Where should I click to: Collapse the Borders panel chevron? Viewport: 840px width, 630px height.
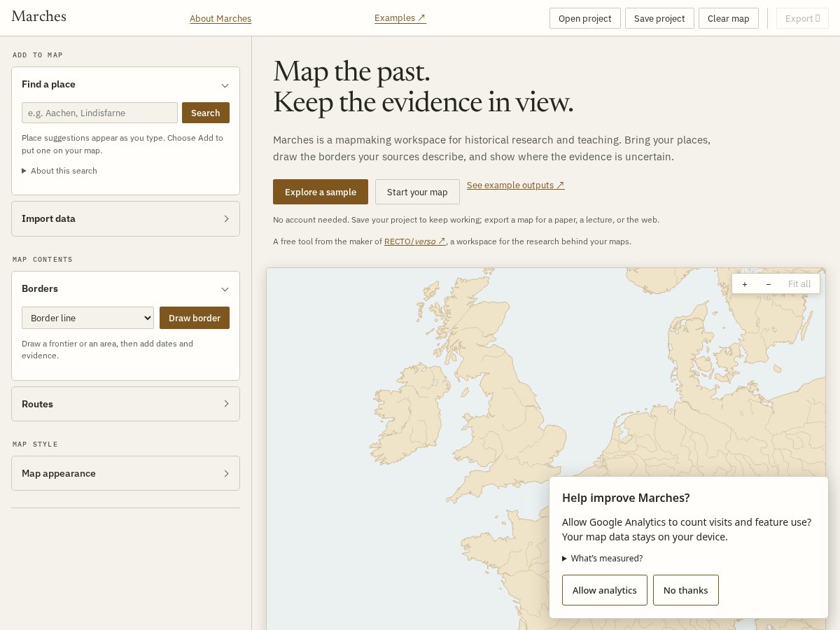tap(225, 289)
